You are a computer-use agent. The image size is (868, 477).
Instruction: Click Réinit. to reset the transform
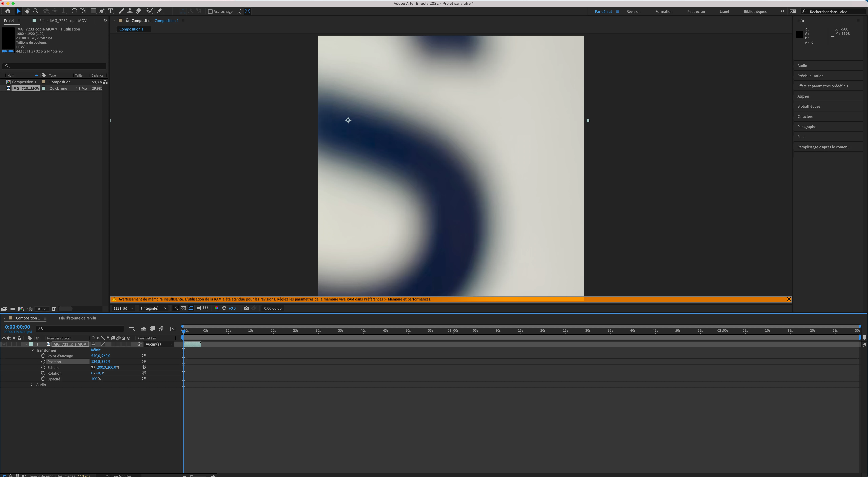click(96, 350)
